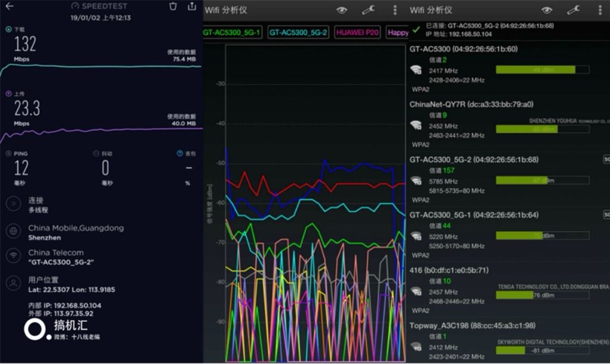This screenshot has height=364, width=610.
Task: Tap the Wi-Fi signal icon for GT-AC5300_5G-2 at 5785 MHz
Action: (x=416, y=181)
